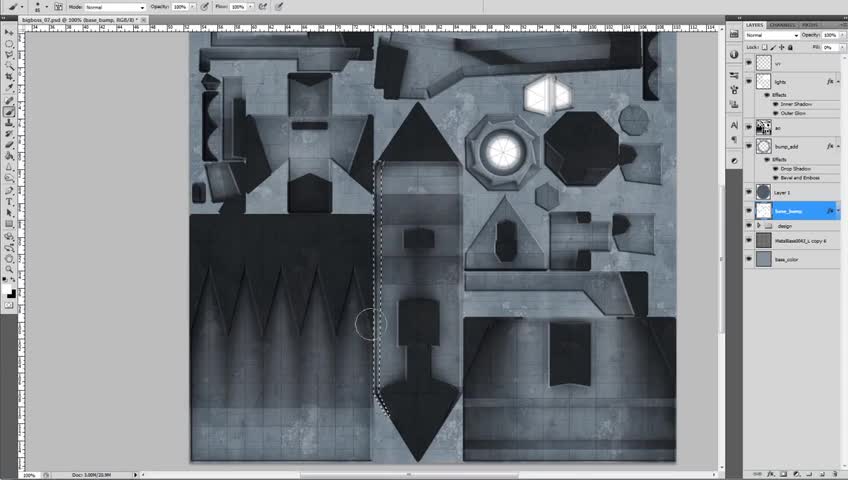Select the Move tool
Image resolution: width=848 pixels, height=480 pixels.
[x=9, y=32]
